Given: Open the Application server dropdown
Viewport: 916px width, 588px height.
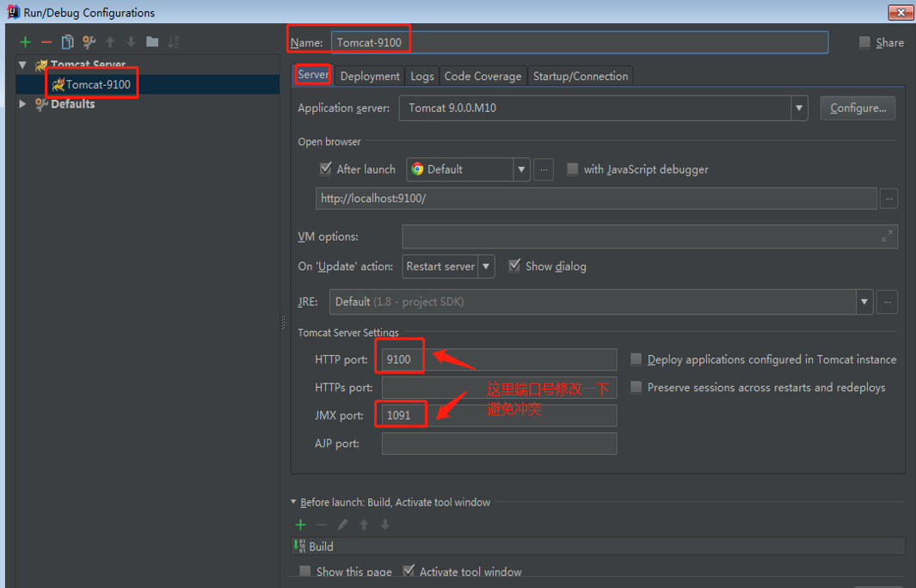Looking at the screenshot, I should [x=799, y=108].
